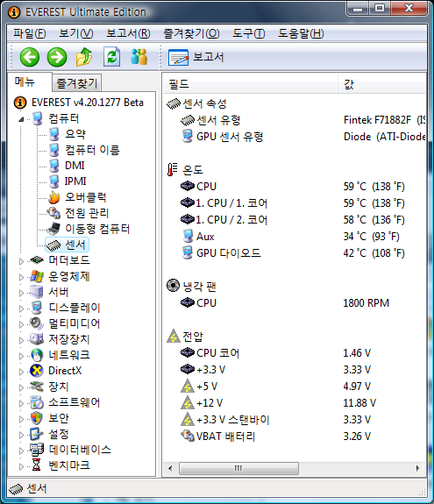Expand the 디스플레이 node
The height and width of the screenshot is (504, 434).
pos(21,309)
